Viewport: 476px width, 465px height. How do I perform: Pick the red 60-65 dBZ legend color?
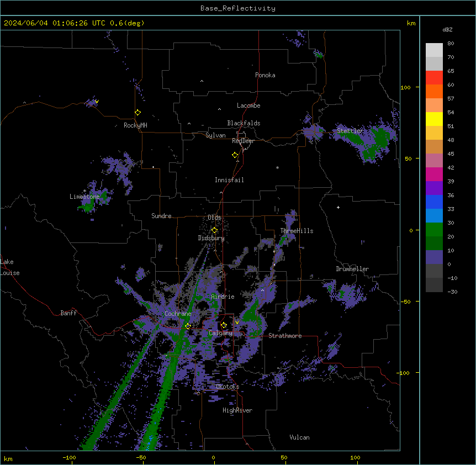(x=434, y=78)
